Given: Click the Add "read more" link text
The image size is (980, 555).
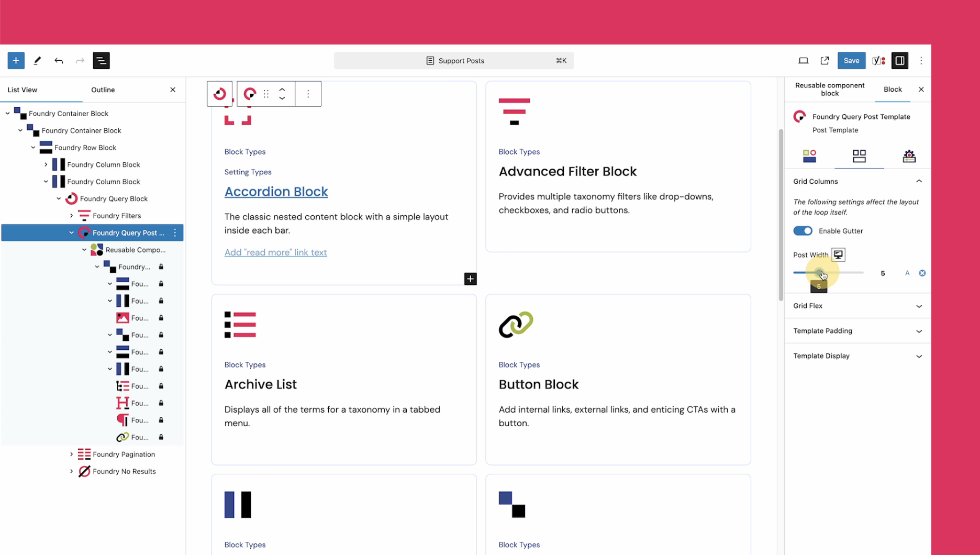Looking at the screenshot, I should click(x=276, y=252).
